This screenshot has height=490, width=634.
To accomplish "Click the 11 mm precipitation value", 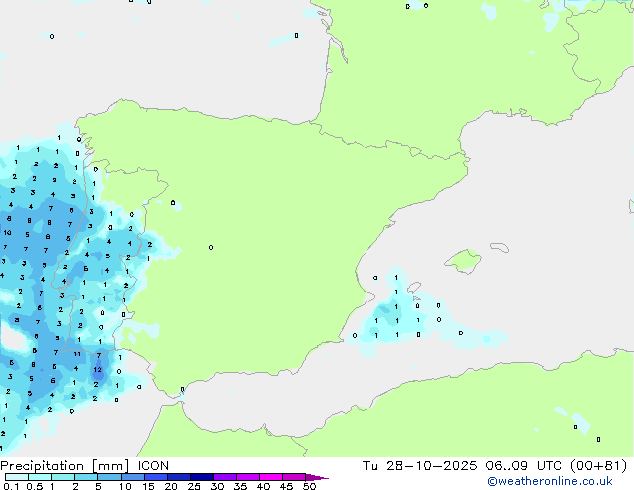I will (77, 354).
